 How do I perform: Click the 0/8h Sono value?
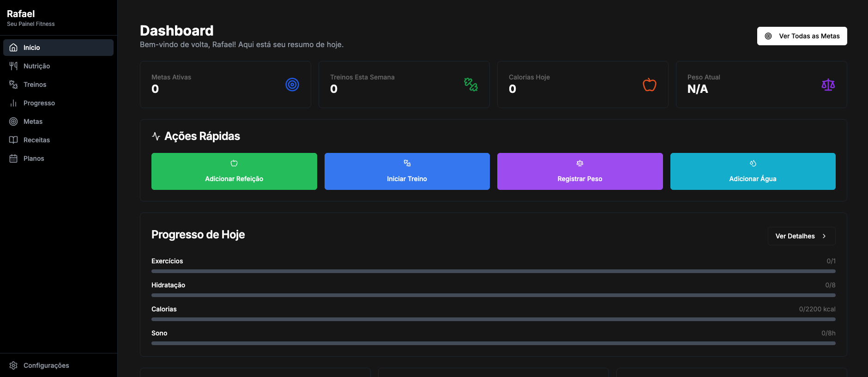tap(828, 333)
